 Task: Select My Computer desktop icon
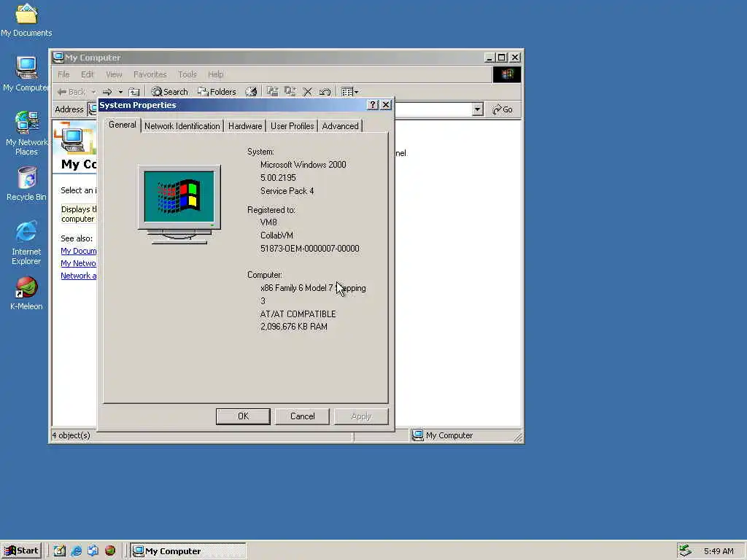(26, 74)
